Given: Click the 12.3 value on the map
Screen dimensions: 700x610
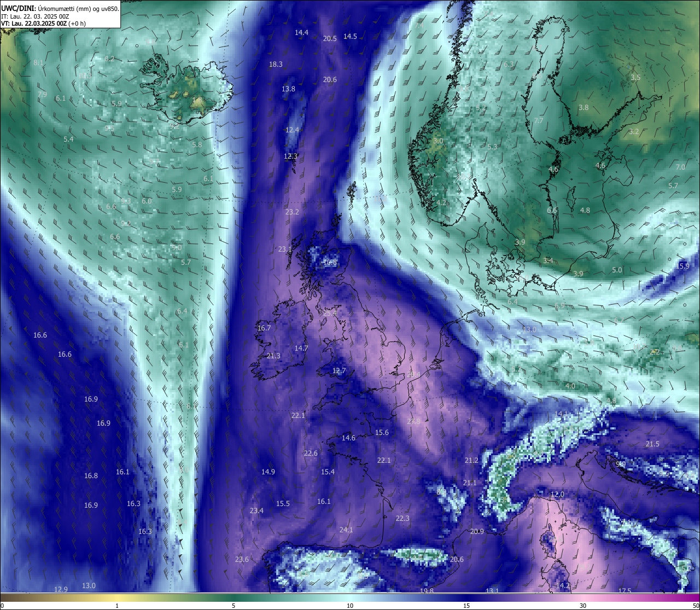Looking at the screenshot, I should coord(290,156).
